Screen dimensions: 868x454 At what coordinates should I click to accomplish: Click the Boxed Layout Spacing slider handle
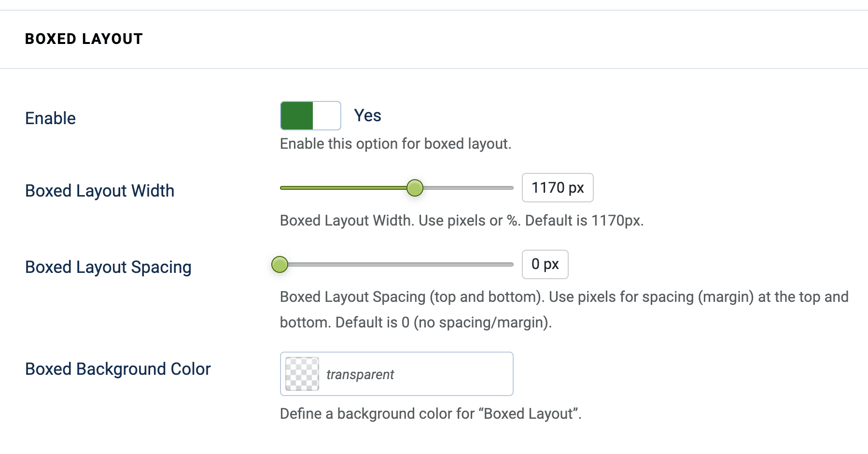(280, 265)
